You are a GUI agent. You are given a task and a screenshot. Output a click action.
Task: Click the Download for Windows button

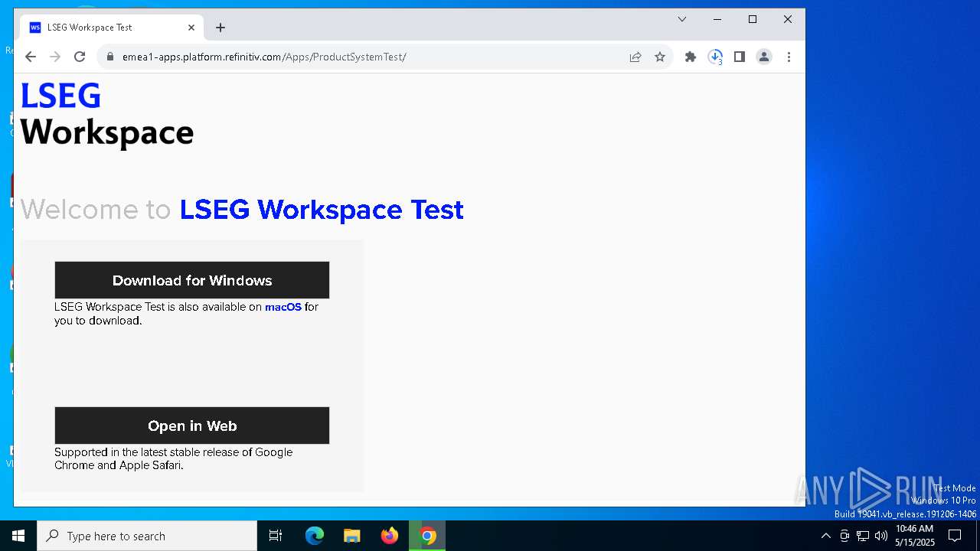pyautogui.click(x=191, y=280)
